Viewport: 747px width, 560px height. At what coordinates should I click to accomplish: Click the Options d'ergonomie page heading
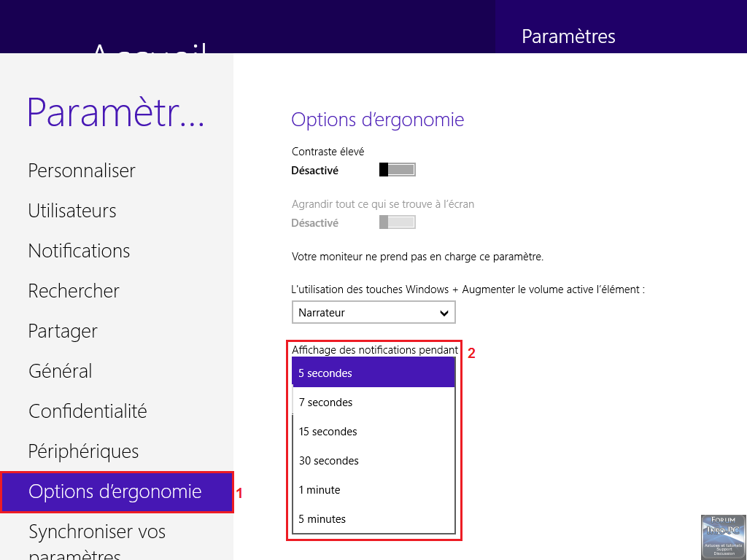[x=377, y=120]
